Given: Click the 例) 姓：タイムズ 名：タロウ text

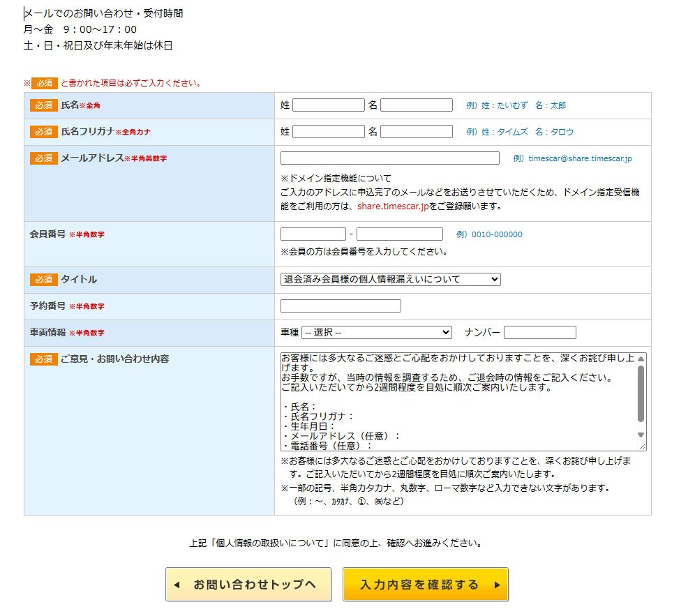Looking at the screenshot, I should click(x=519, y=132).
